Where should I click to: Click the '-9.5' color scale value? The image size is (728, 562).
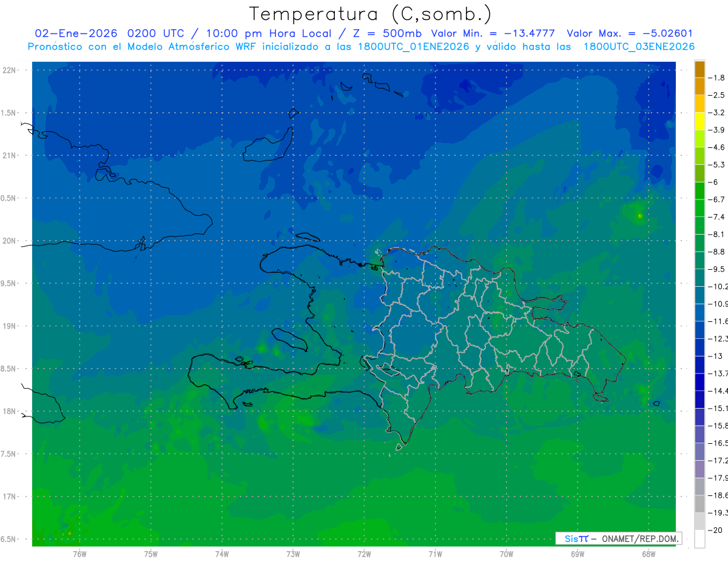coord(717,269)
